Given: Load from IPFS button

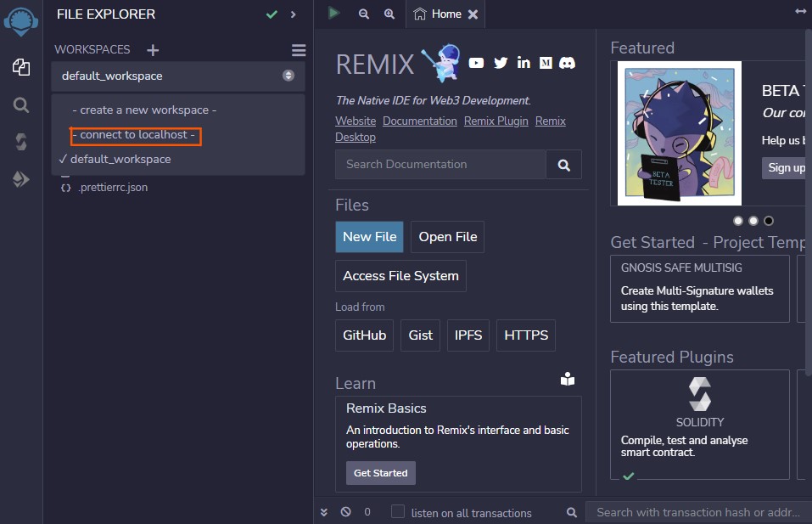Looking at the screenshot, I should point(468,335).
